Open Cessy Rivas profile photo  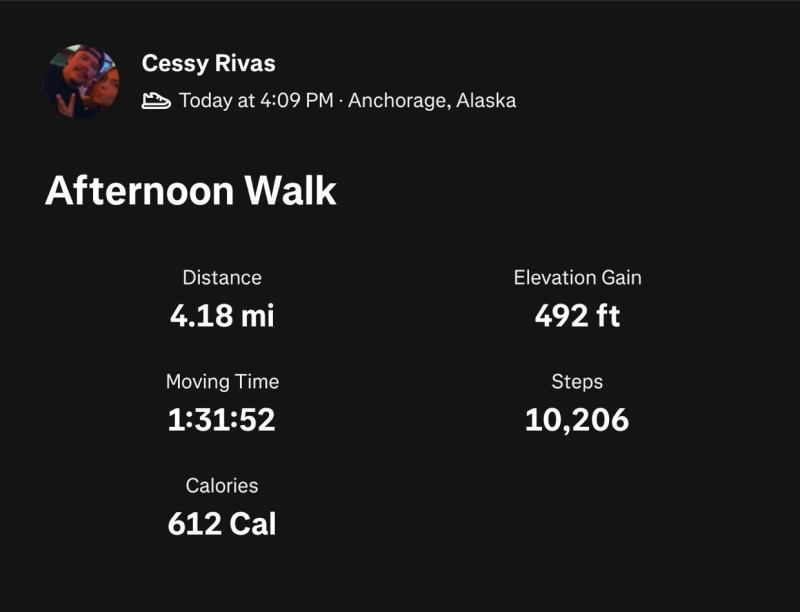click(82, 82)
